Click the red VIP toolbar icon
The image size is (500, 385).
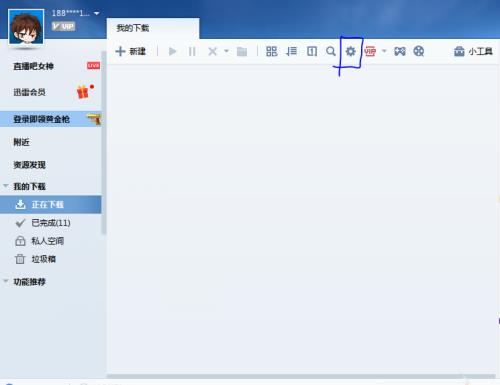click(x=370, y=51)
